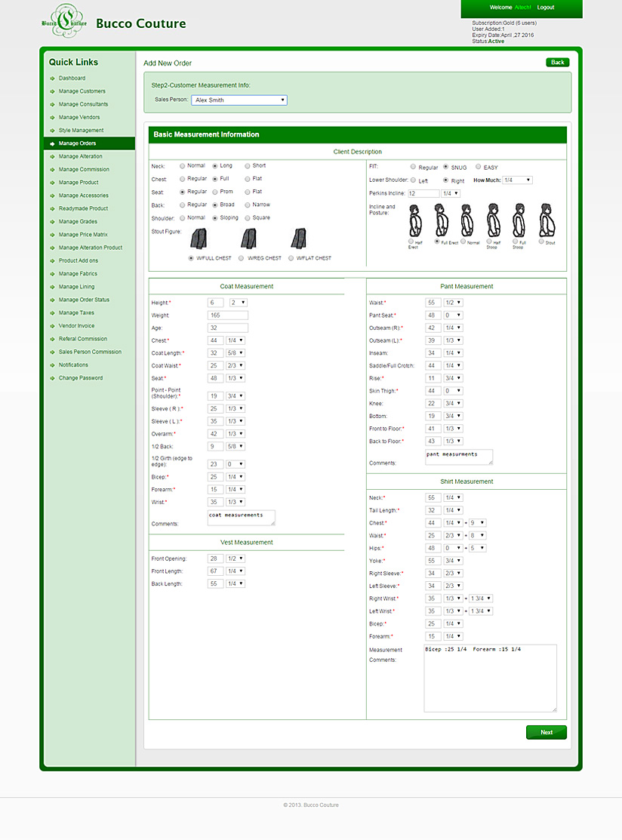This screenshot has height=840, width=622.
Task: Click the Age input field
Action: [228, 328]
